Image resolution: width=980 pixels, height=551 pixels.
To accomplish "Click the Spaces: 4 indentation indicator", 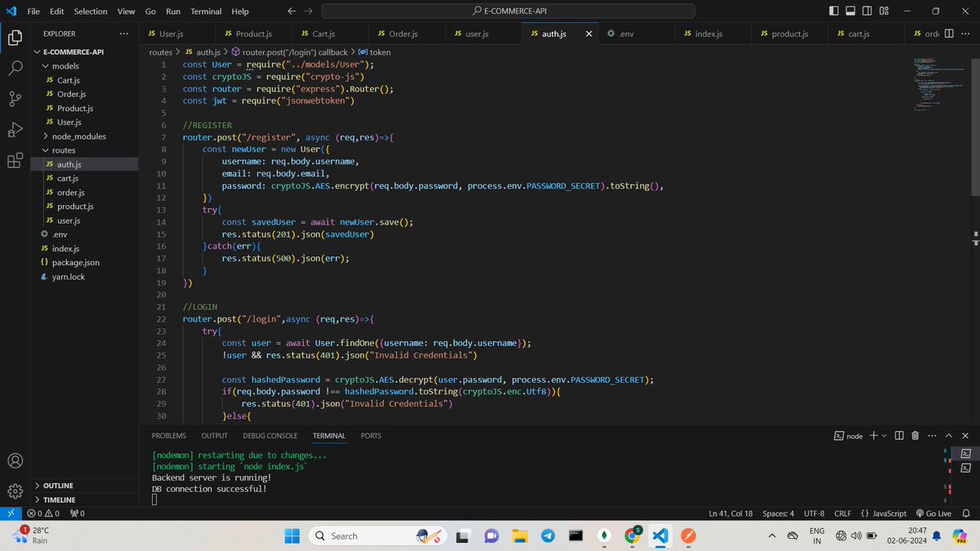I will tap(778, 513).
